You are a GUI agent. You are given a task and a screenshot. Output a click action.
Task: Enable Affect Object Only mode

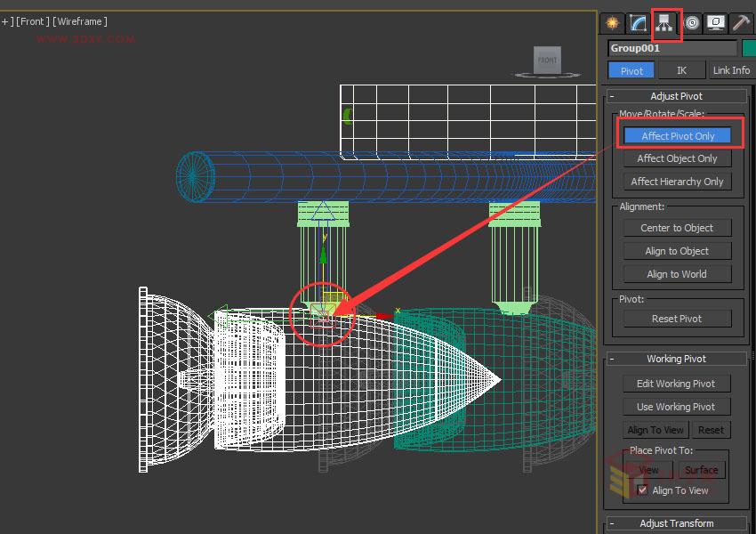pyautogui.click(x=678, y=158)
